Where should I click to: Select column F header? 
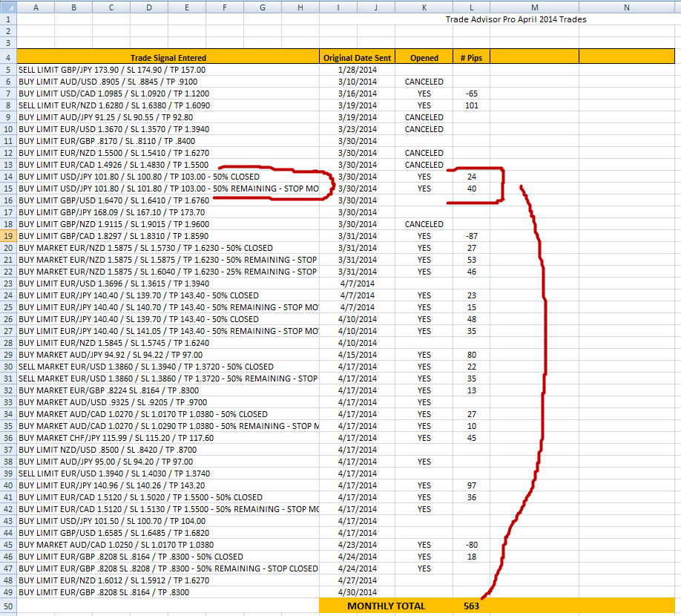pos(225,7)
